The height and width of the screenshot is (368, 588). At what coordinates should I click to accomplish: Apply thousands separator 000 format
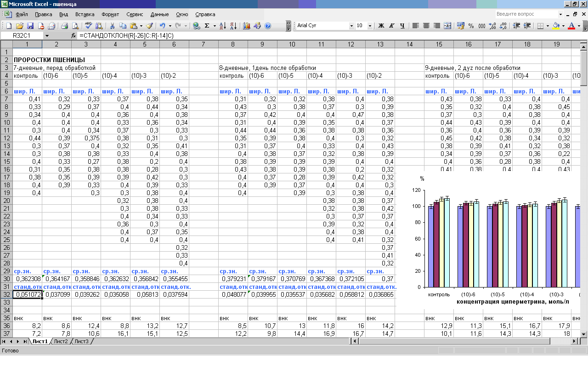pos(482,26)
